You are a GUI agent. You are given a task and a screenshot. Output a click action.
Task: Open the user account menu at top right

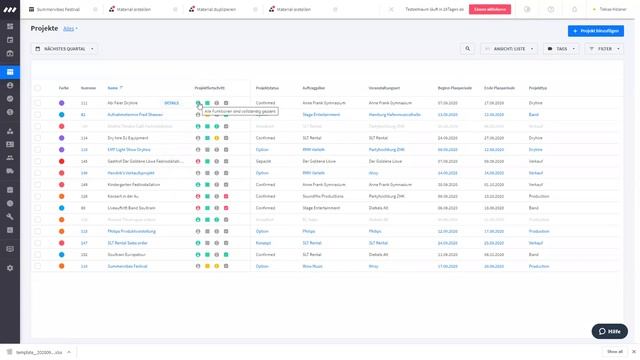coord(610,9)
